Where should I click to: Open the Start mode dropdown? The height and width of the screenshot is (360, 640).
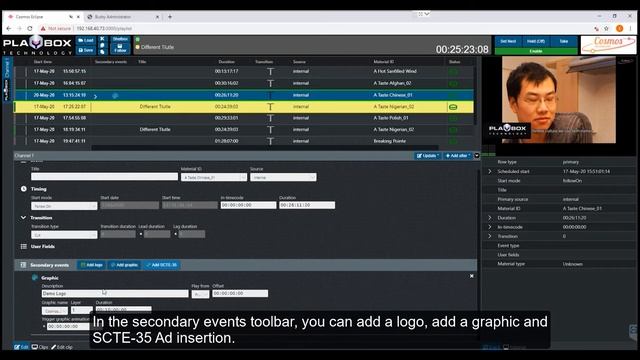pos(64,206)
